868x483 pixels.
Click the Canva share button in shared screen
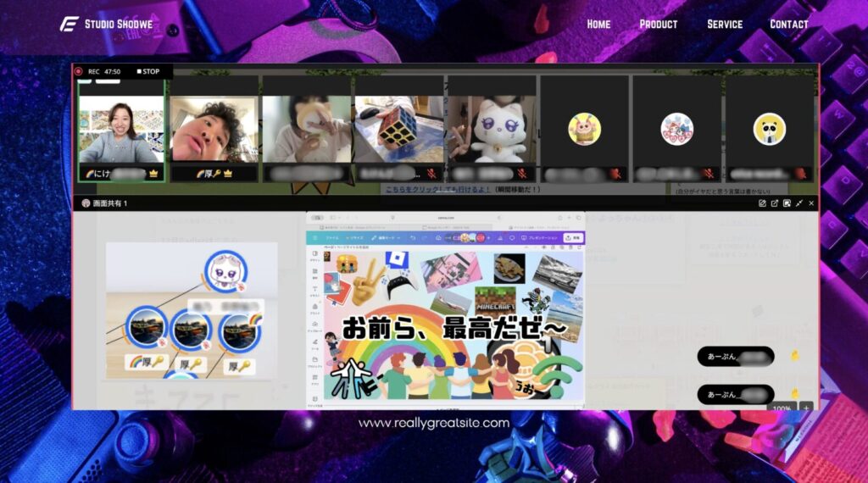[x=573, y=238]
